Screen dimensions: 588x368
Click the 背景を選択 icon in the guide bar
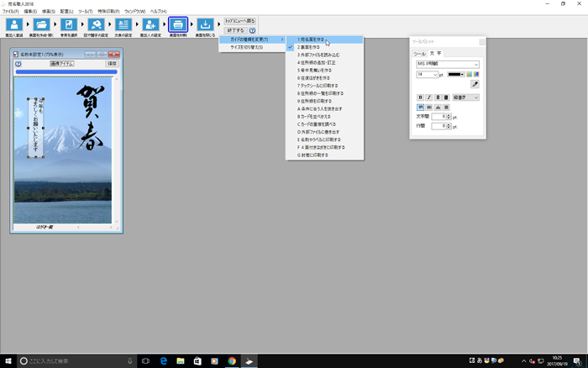69,25
